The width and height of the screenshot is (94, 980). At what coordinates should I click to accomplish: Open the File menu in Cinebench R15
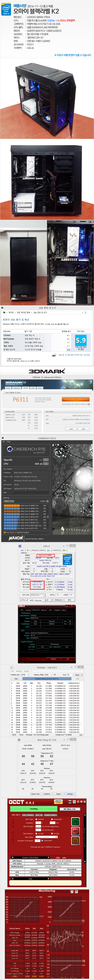(x=3, y=442)
